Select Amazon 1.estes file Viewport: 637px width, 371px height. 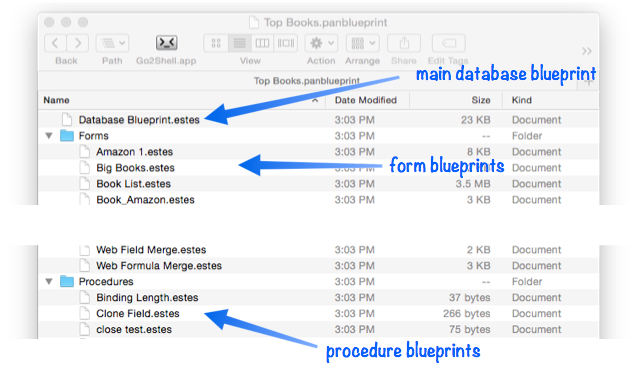(x=134, y=152)
